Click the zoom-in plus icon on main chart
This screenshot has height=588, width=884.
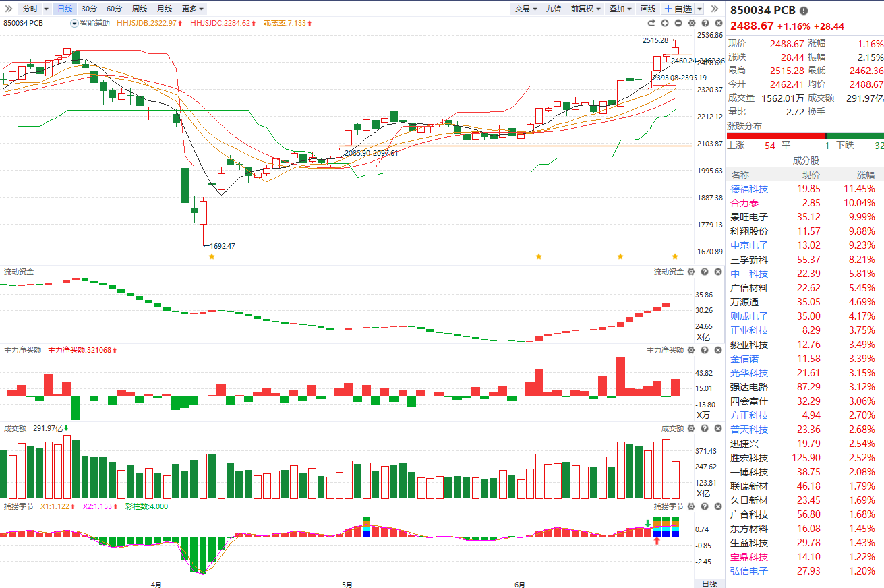[665, 23]
